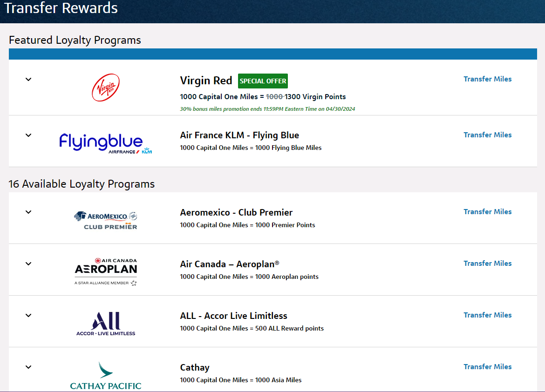Image resolution: width=545 pixels, height=392 pixels.
Task: Transfer miles to Virgin Red
Action: point(487,79)
